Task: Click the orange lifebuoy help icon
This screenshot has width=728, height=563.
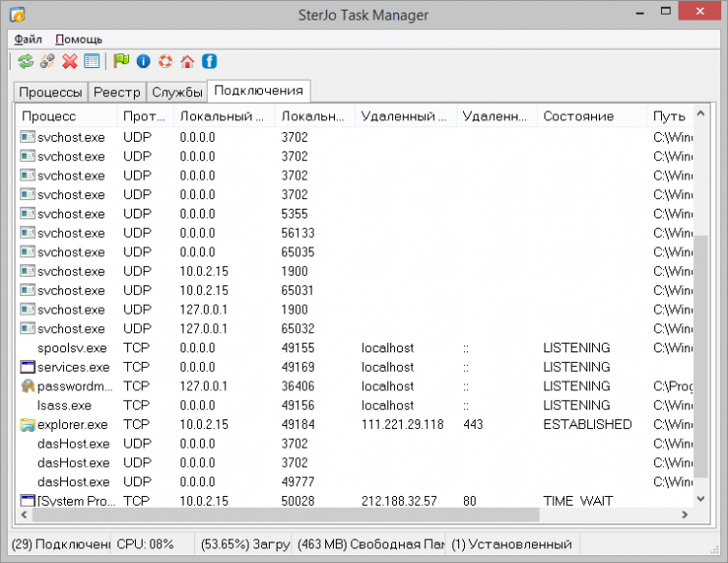Action: point(165,61)
